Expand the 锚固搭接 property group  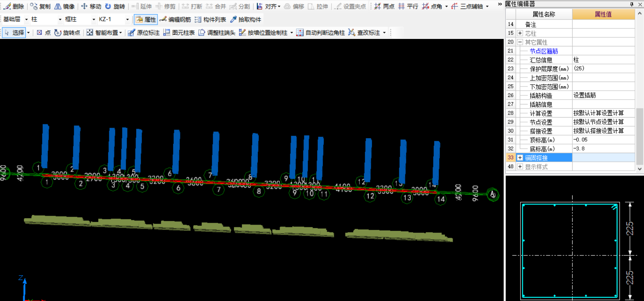click(520, 158)
